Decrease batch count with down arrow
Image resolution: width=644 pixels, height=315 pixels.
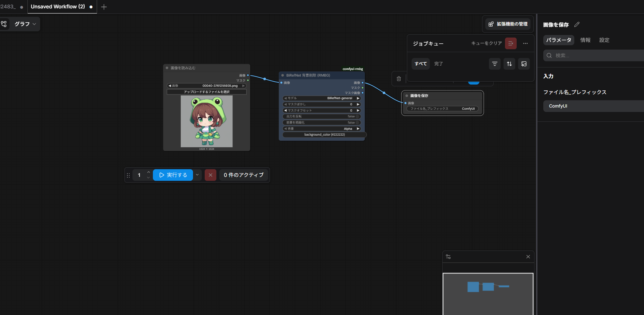point(149,178)
